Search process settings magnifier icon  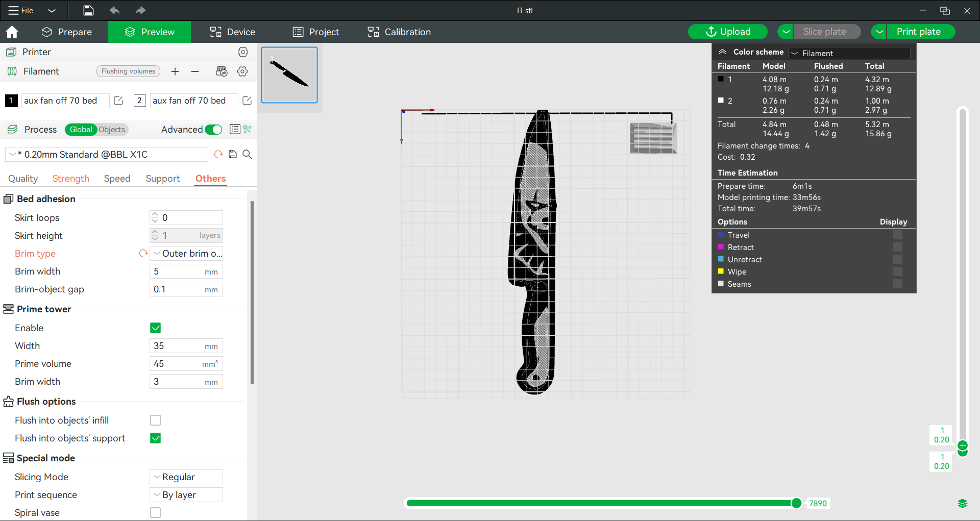pyautogui.click(x=247, y=154)
